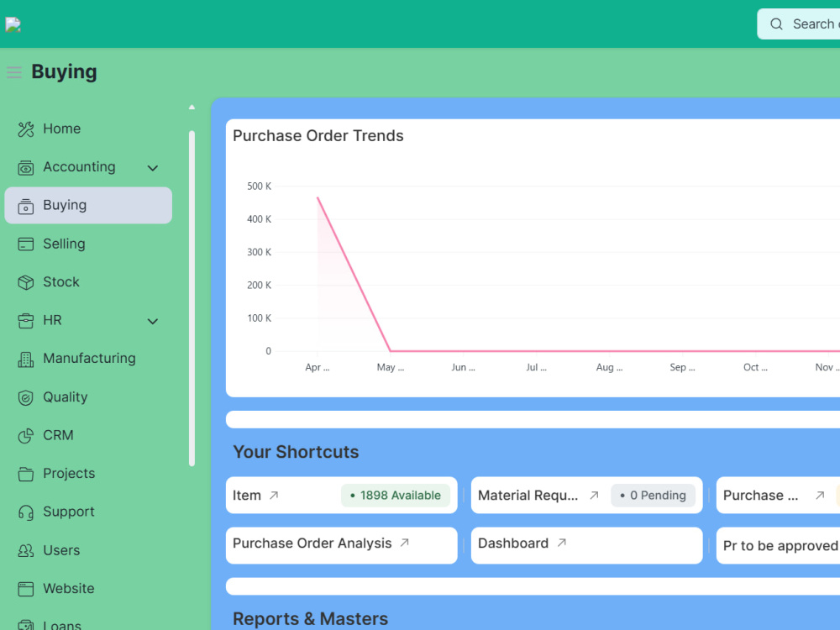Click arrow icon beside Purchase Order Analysis
The height and width of the screenshot is (630, 840).
(x=405, y=543)
